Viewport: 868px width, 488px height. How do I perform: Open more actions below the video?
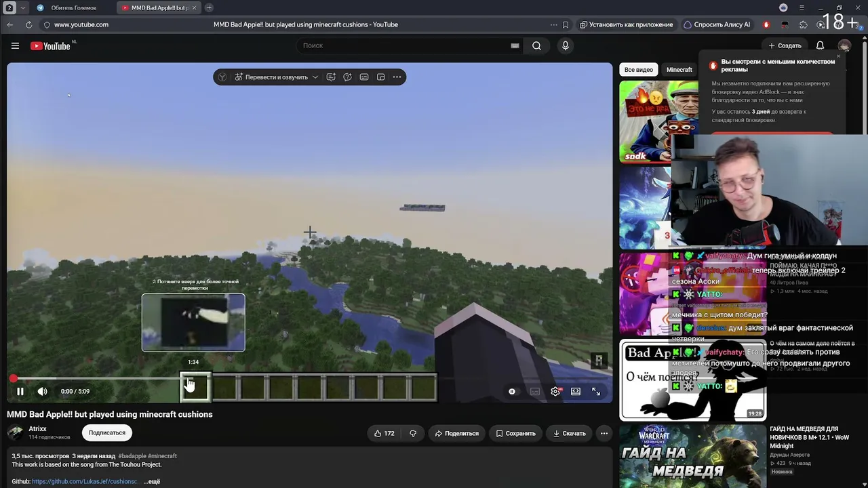click(x=604, y=433)
